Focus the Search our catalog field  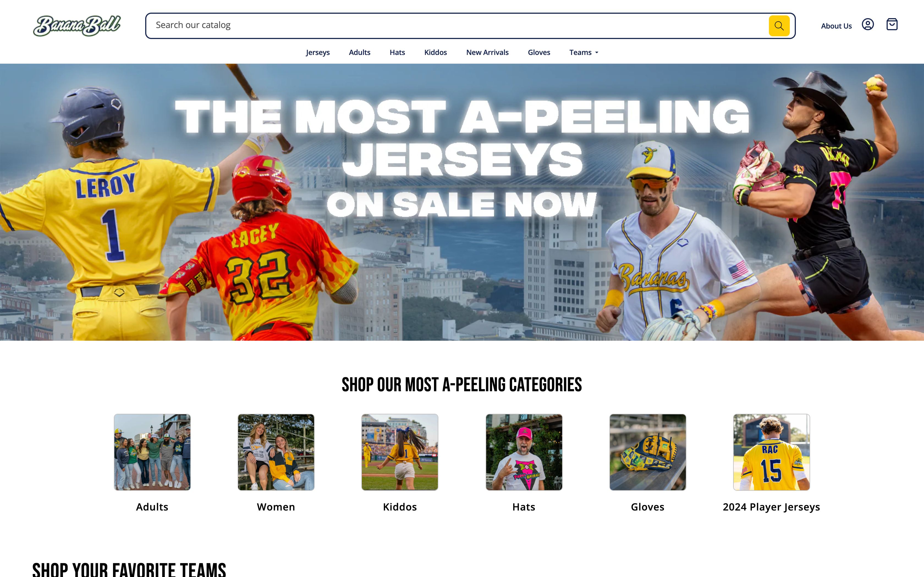(457, 26)
